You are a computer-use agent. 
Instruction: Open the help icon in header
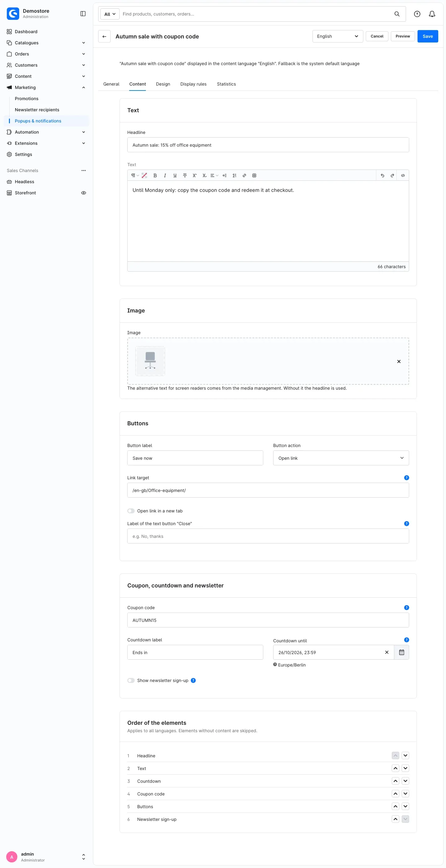click(417, 14)
